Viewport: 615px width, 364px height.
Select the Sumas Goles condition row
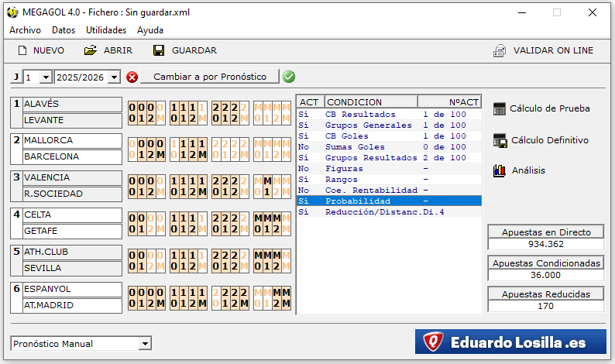pos(389,146)
